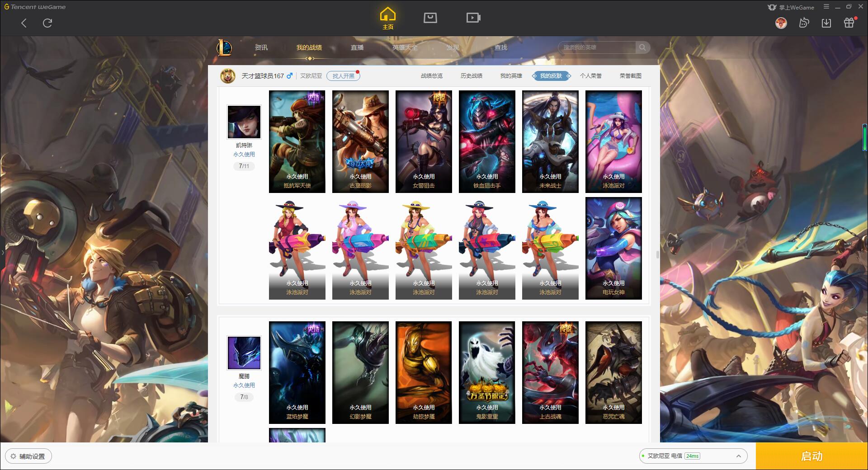Open the 主页 home icon
The height and width of the screenshot is (470, 868).
[x=387, y=19]
